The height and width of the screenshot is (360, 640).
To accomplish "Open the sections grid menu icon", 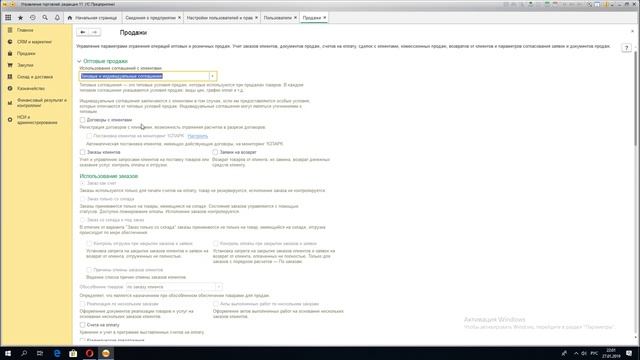I will 8,18.
